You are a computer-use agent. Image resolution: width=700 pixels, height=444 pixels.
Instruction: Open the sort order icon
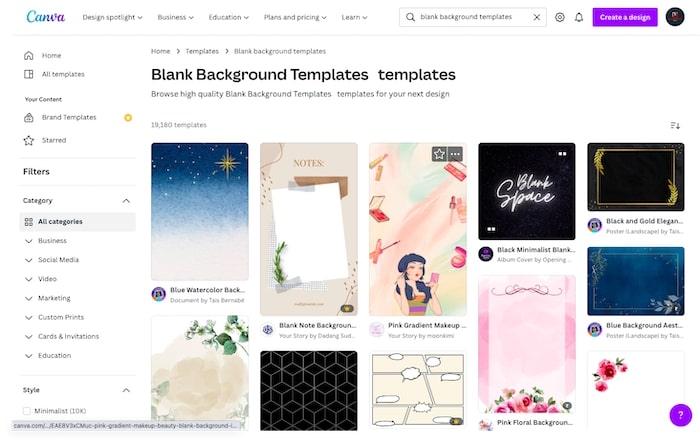[x=675, y=125]
